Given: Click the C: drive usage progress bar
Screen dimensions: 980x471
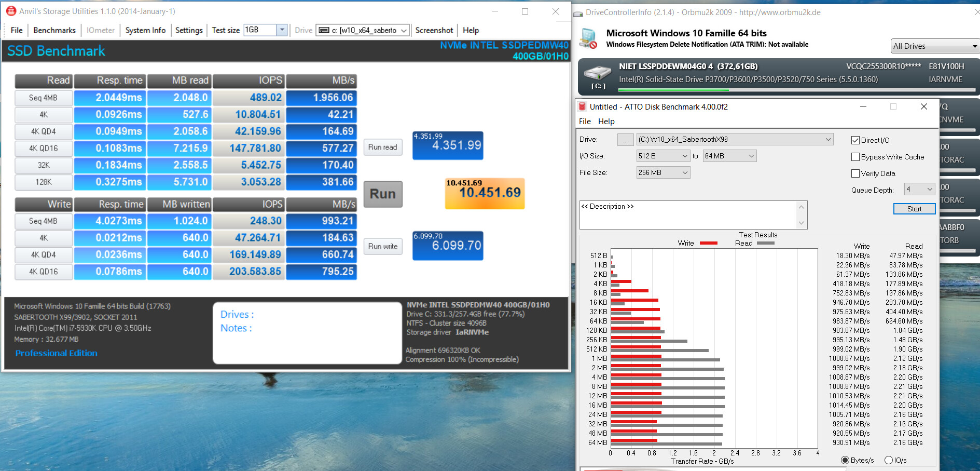Looking at the screenshot, I should pyautogui.click(x=796, y=90).
